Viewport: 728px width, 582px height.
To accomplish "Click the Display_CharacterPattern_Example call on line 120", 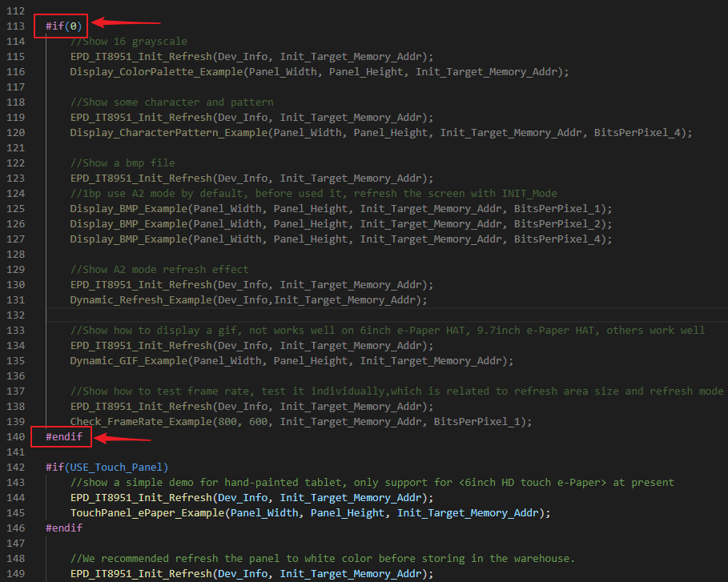I will (x=381, y=133).
